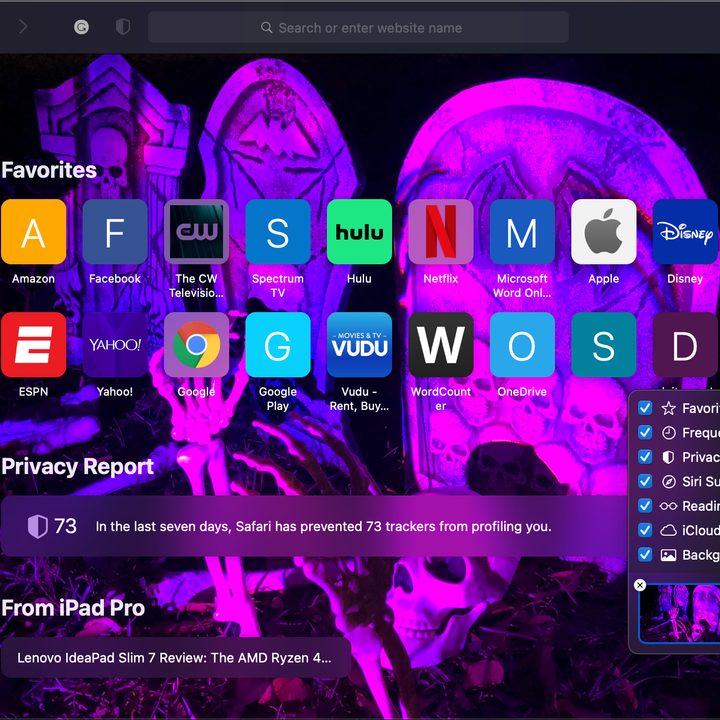Open the Apple favorite tile
The width and height of the screenshot is (720, 720).
click(603, 232)
